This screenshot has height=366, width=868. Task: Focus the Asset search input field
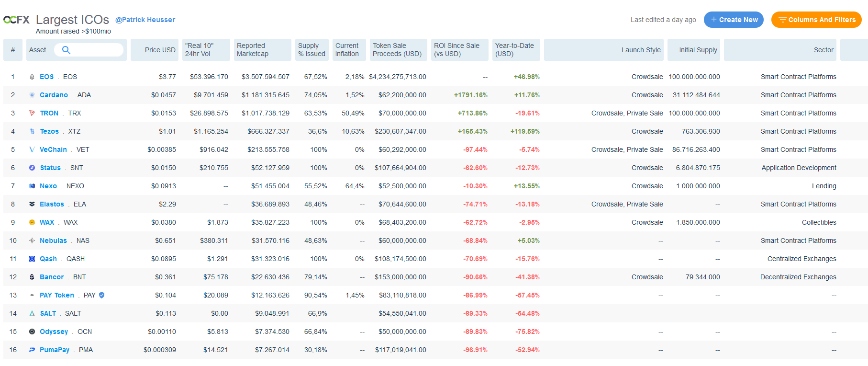(x=96, y=50)
